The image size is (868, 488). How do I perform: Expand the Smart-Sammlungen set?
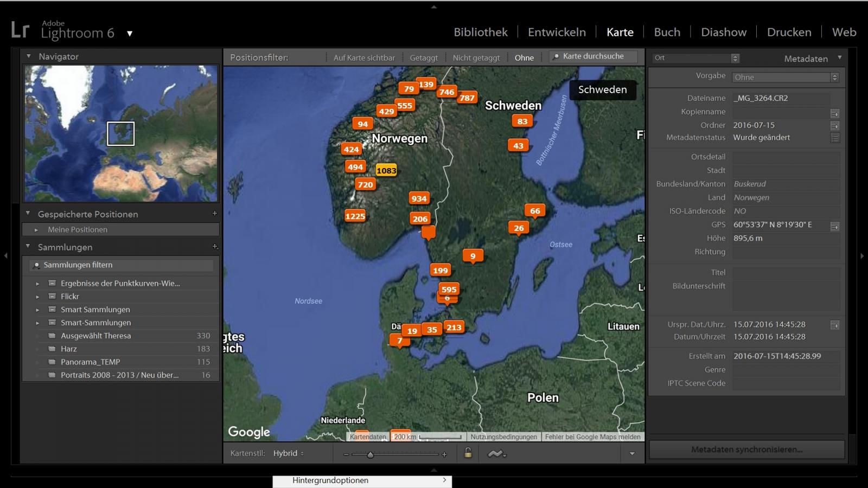(x=37, y=323)
